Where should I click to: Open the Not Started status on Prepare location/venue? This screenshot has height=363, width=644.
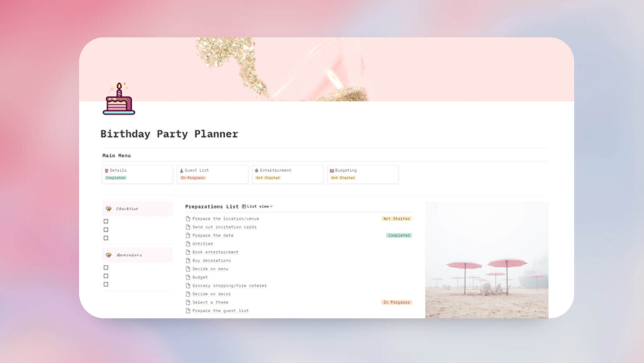(396, 219)
